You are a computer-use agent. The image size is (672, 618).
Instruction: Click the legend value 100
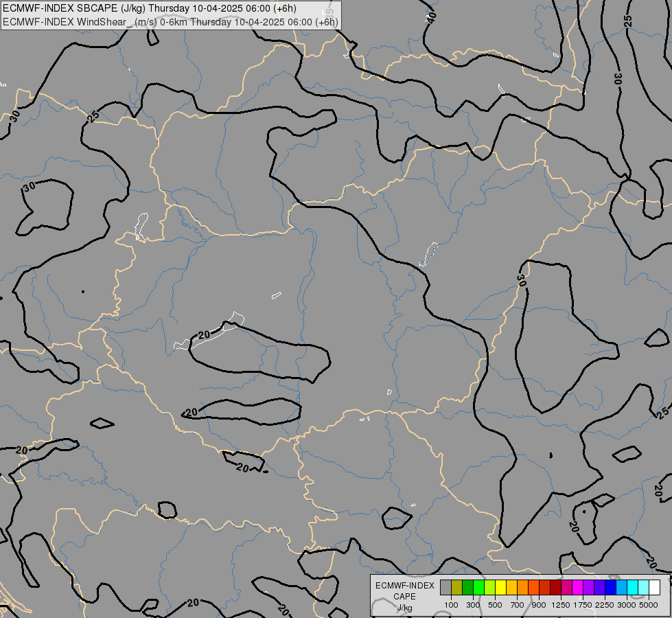point(451,605)
